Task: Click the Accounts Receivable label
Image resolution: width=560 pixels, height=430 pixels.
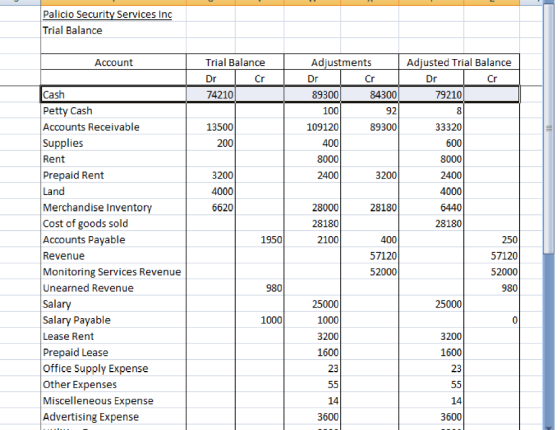Action: point(91,127)
